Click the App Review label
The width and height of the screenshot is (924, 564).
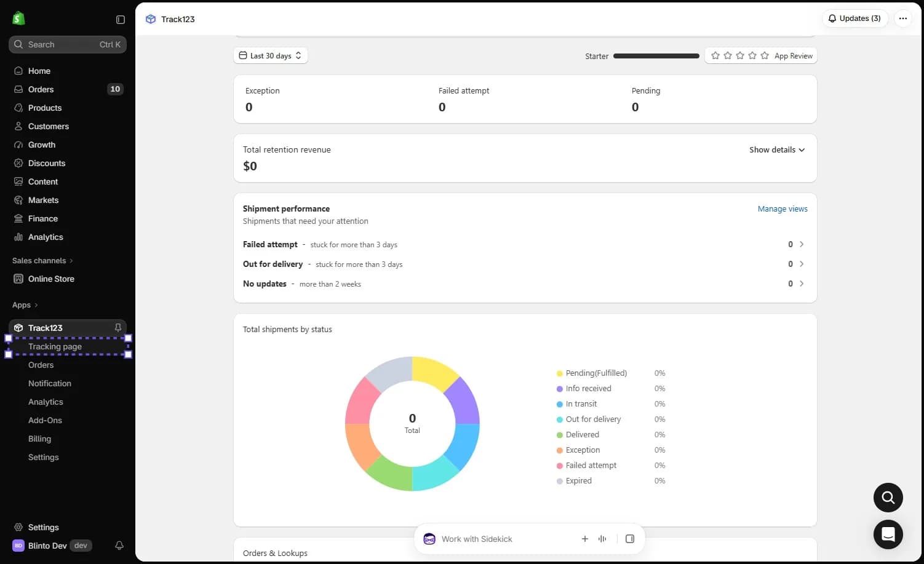tap(794, 56)
